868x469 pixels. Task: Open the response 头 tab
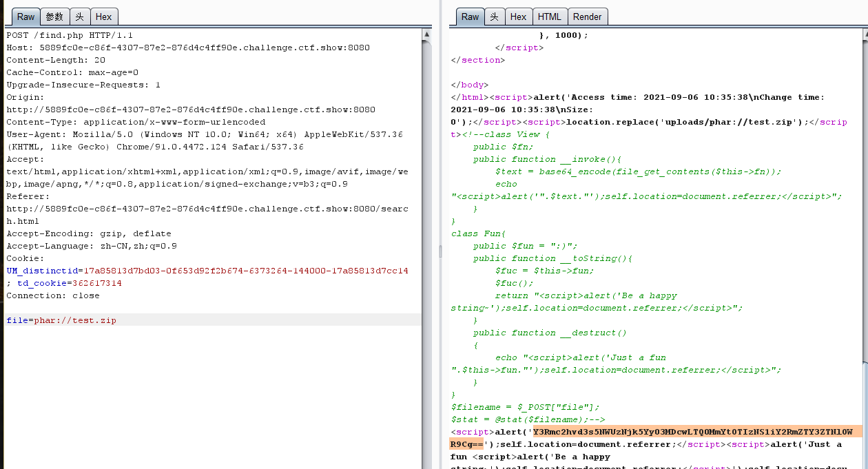click(x=495, y=17)
